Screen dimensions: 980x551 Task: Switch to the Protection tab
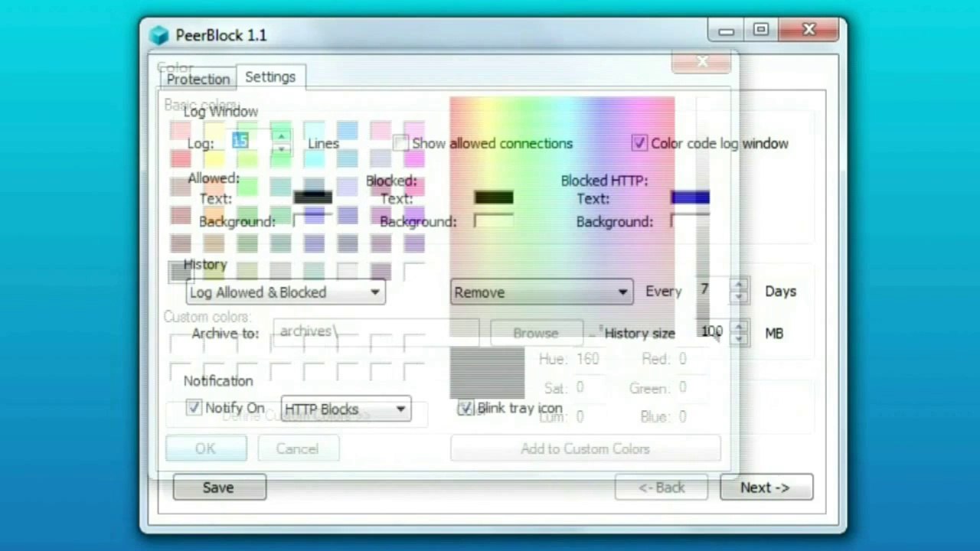(x=198, y=79)
